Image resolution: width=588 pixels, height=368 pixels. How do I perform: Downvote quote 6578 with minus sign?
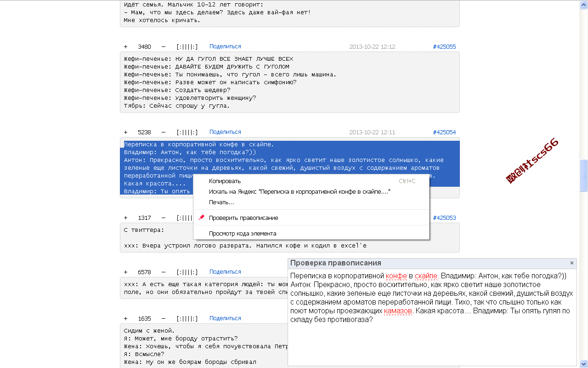coord(164,272)
